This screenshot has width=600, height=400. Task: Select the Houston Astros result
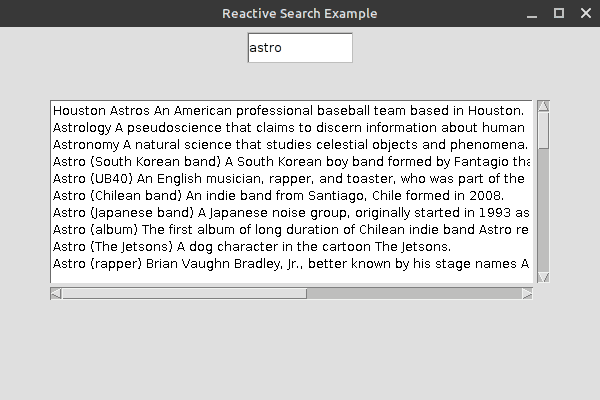pos(288,111)
